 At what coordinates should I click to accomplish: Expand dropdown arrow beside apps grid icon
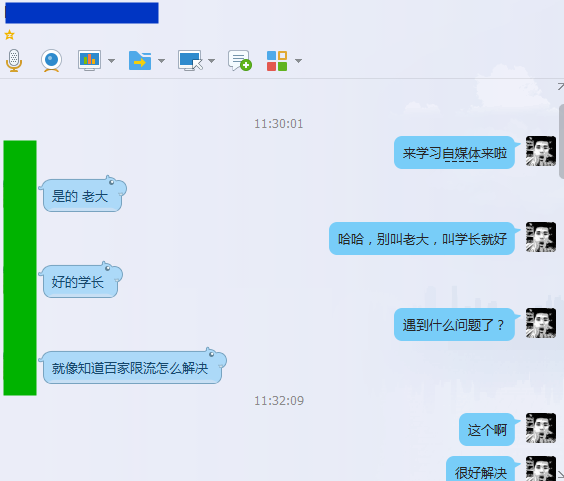click(x=298, y=61)
